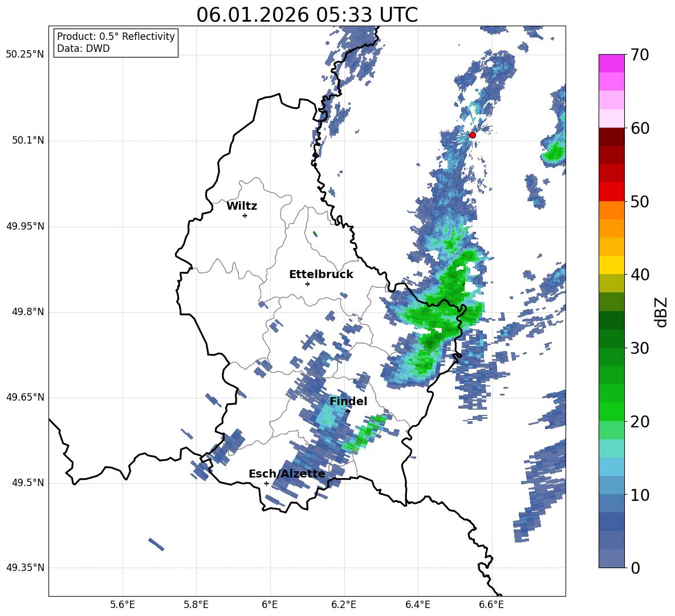Click the bright red colorbar segment above 50

(x=611, y=192)
